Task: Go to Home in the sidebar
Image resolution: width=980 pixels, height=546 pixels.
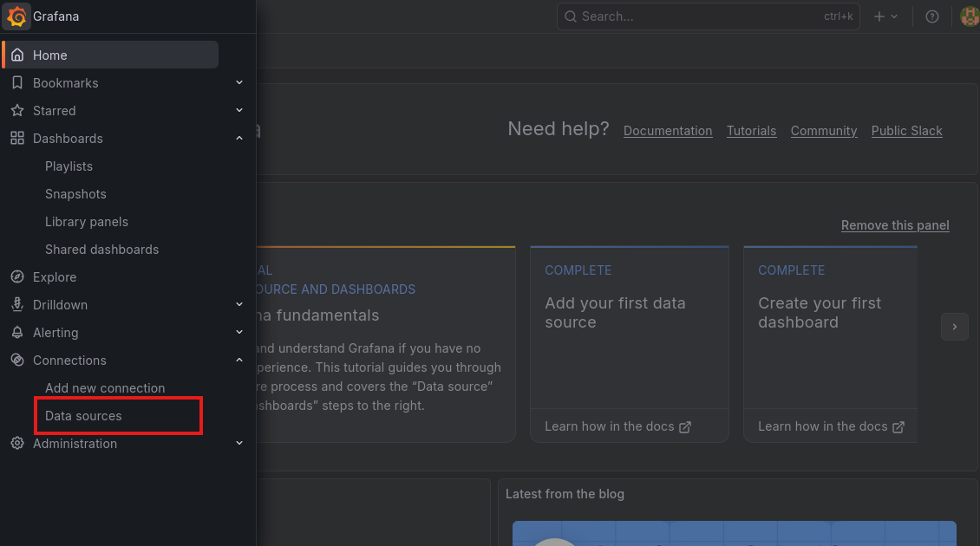Action: [x=111, y=55]
